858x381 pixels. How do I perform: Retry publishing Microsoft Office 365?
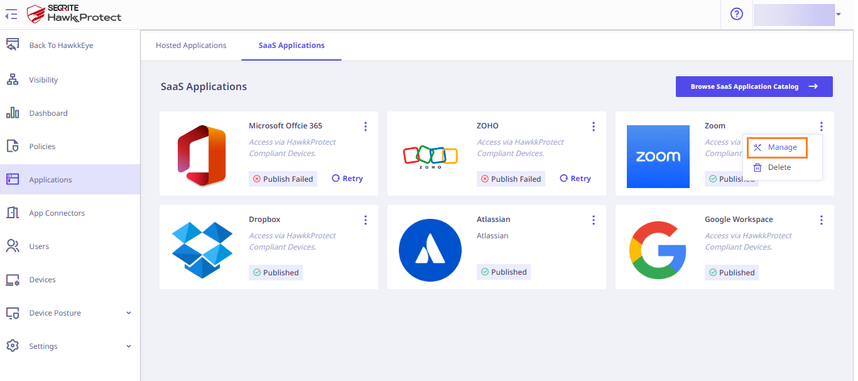tap(347, 178)
